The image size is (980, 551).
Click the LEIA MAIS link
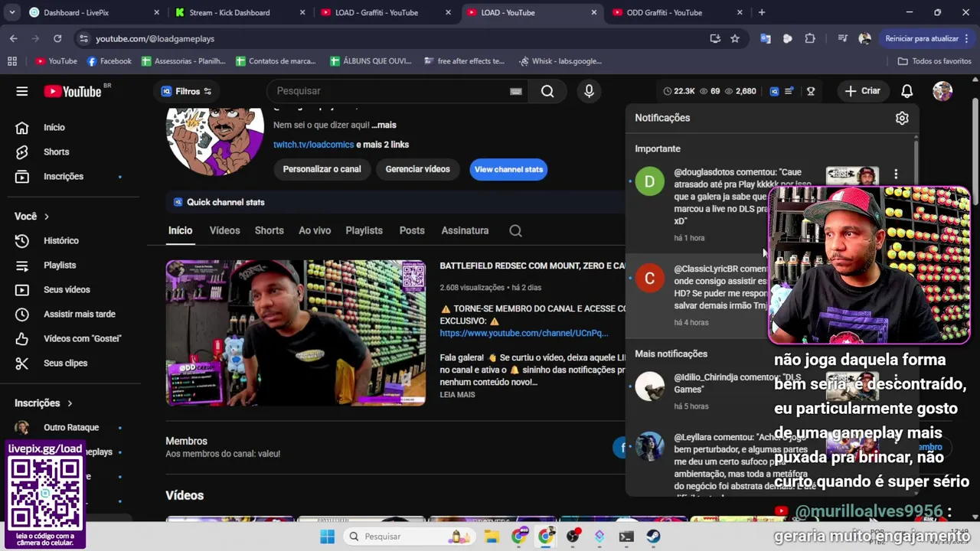(457, 395)
